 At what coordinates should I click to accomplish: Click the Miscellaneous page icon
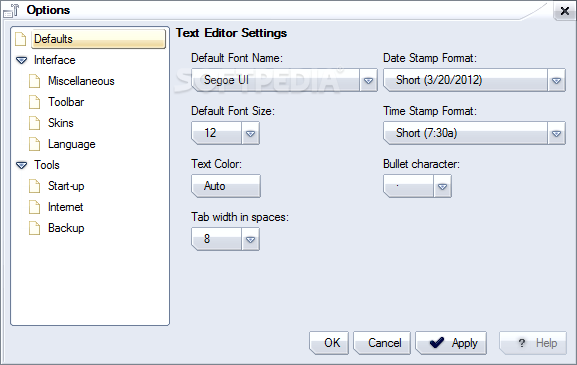pos(35,81)
